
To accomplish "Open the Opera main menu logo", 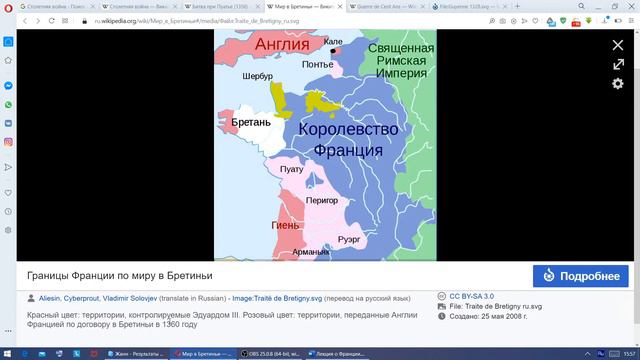I will (8, 8).
